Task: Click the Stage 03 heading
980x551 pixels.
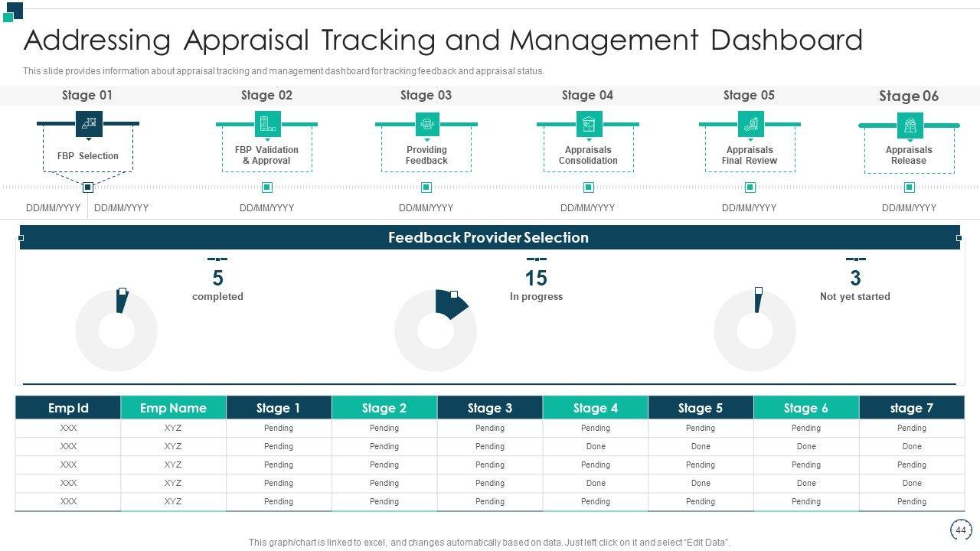Action: (x=426, y=95)
